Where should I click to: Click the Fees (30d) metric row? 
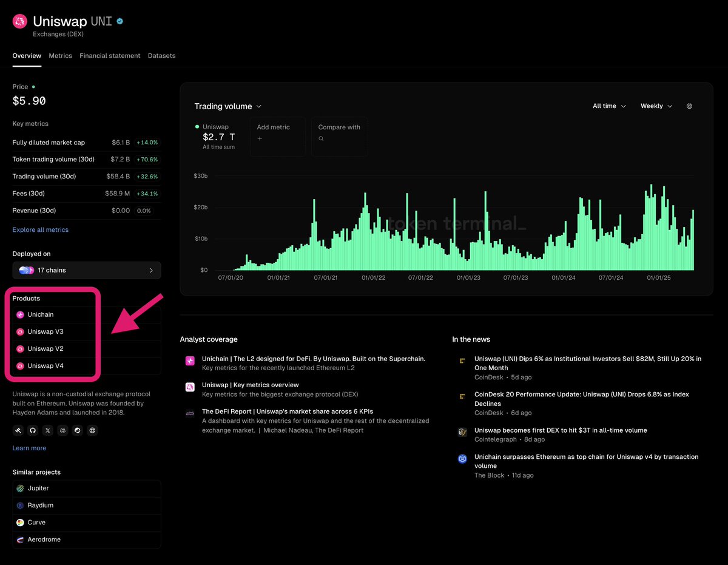tap(86, 194)
